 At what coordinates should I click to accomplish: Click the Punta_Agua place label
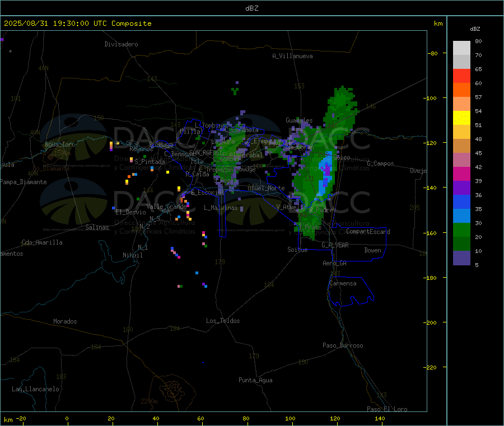tap(255, 380)
